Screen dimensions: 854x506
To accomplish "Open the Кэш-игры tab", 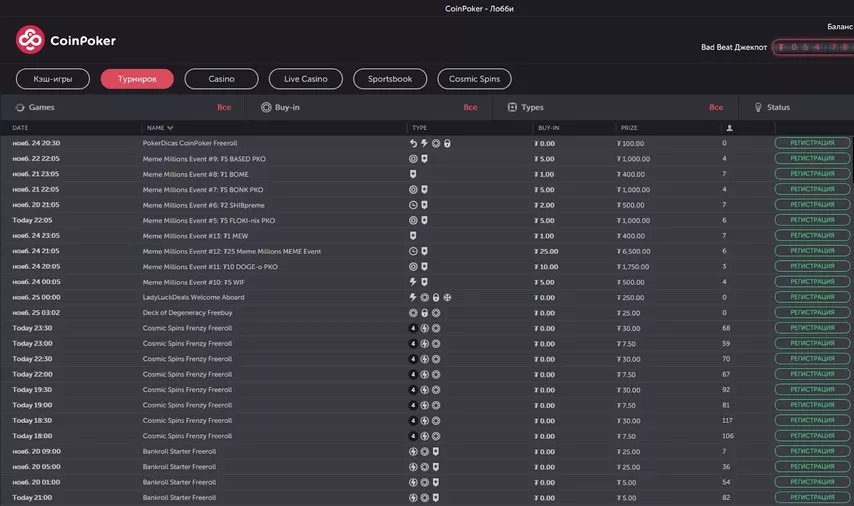I will (x=53, y=79).
